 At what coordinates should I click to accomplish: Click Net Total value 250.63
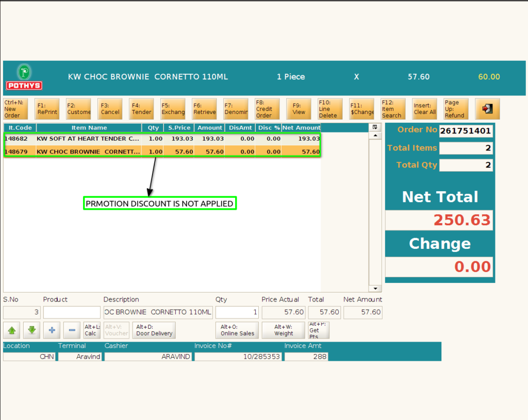(x=439, y=220)
